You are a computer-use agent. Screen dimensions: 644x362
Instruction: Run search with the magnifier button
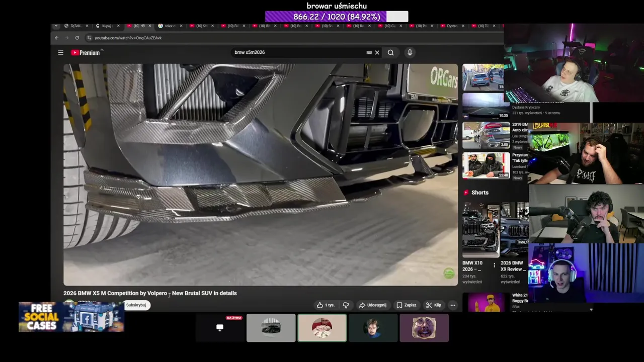point(390,52)
